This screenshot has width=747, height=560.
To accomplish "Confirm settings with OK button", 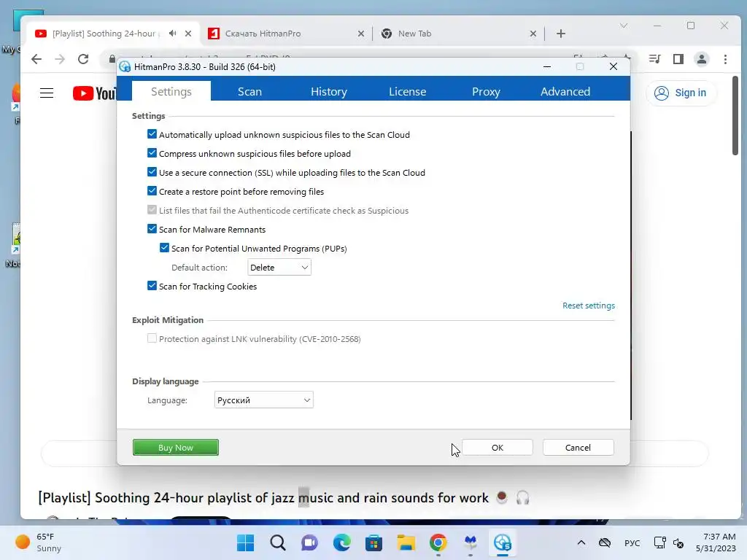I will (x=497, y=447).
